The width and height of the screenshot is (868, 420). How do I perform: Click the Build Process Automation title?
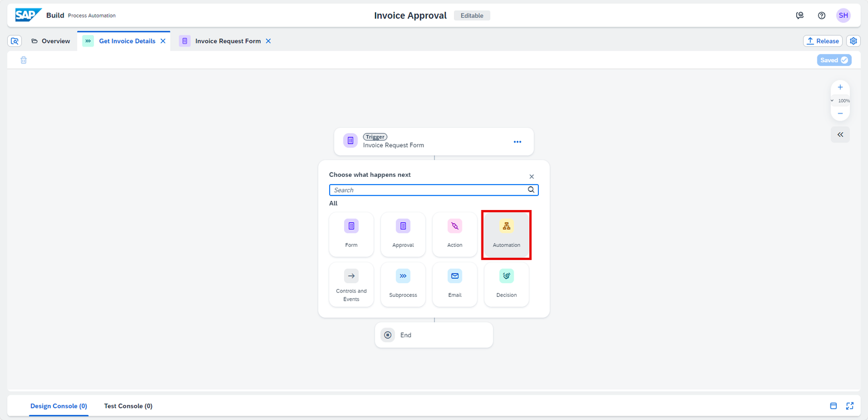coord(81,16)
